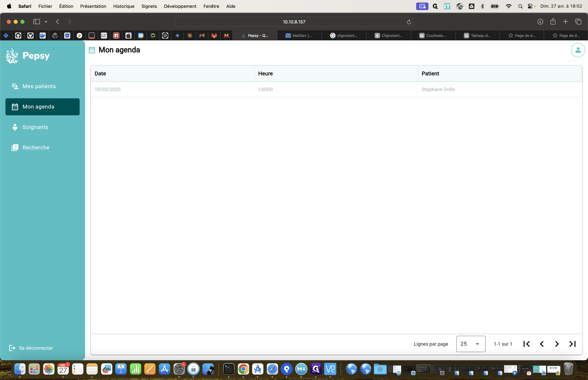
Task: Open the Safari downloads icon
Action: (540, 22)
